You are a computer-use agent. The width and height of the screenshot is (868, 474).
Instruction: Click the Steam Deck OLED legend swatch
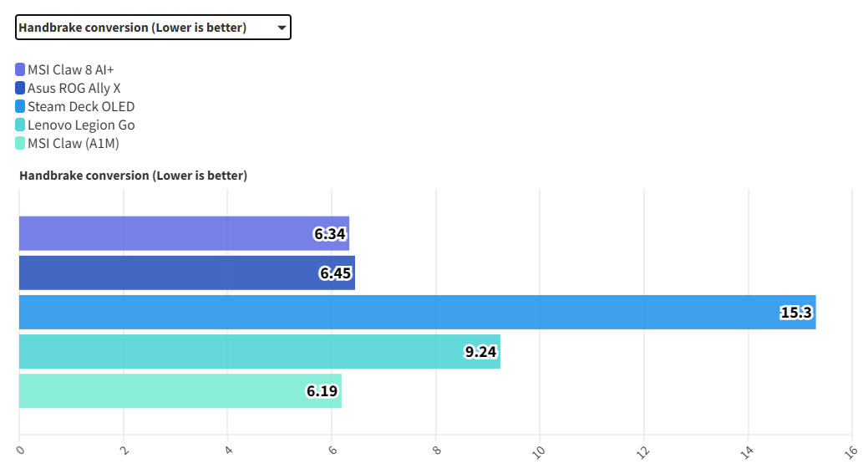(x=20, y=106)
